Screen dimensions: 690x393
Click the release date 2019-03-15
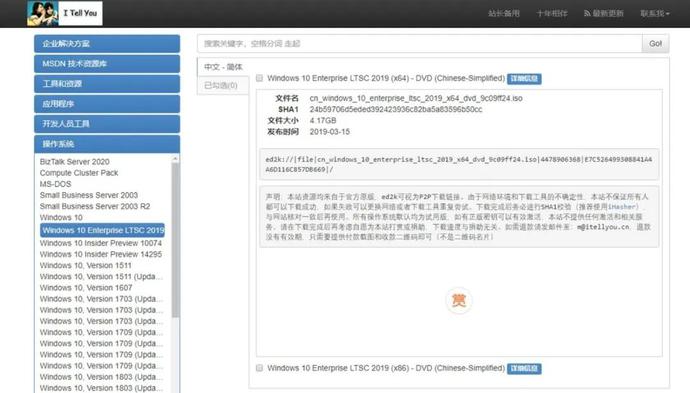tap(330, 132)
